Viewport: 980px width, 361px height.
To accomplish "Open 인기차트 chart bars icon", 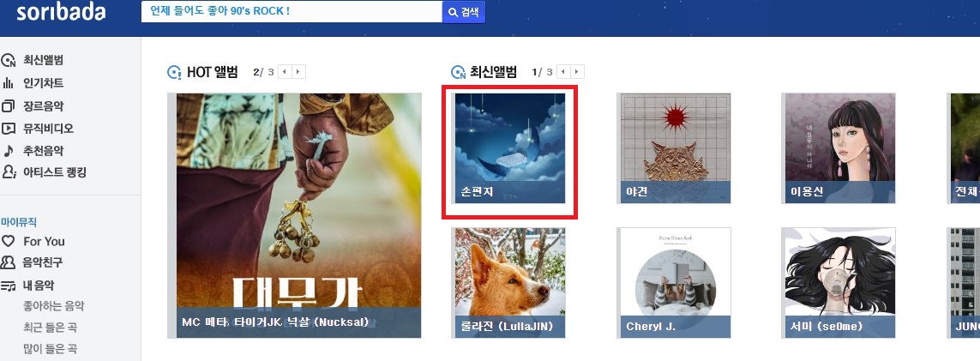I will [8, 83].
